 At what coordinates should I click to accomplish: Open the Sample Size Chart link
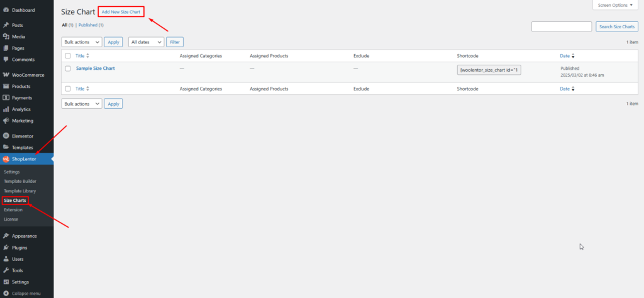coord(95,68)
